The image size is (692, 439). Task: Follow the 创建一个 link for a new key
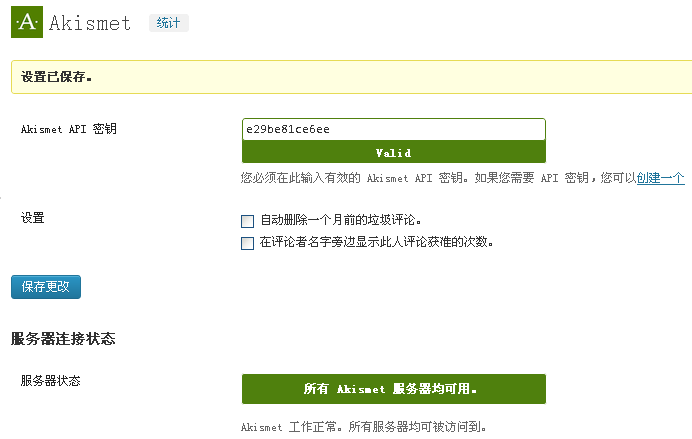660,178
